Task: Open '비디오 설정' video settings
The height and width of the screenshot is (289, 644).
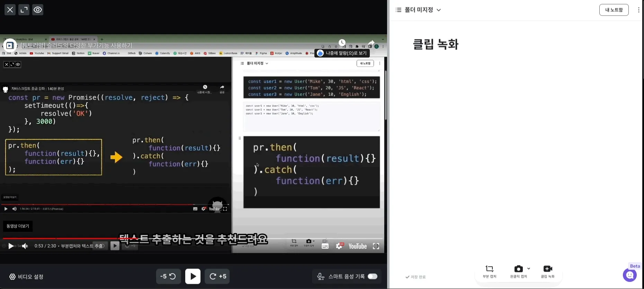Action: point(26,277)
